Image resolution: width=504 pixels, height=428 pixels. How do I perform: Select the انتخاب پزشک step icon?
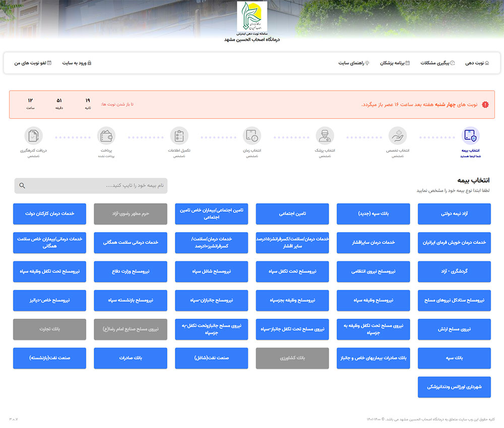click(325, 136)
